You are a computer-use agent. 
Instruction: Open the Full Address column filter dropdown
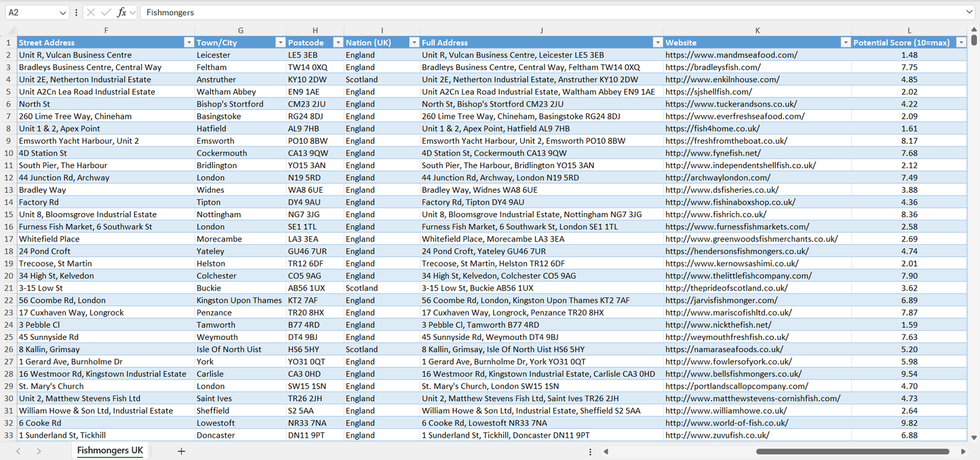pos(656,42)
